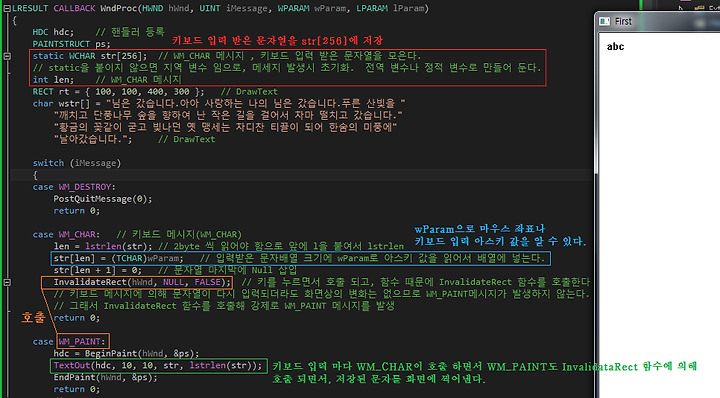
Task: Collapse the InvalidateRect comment block toggle
Action: [7, 282]
